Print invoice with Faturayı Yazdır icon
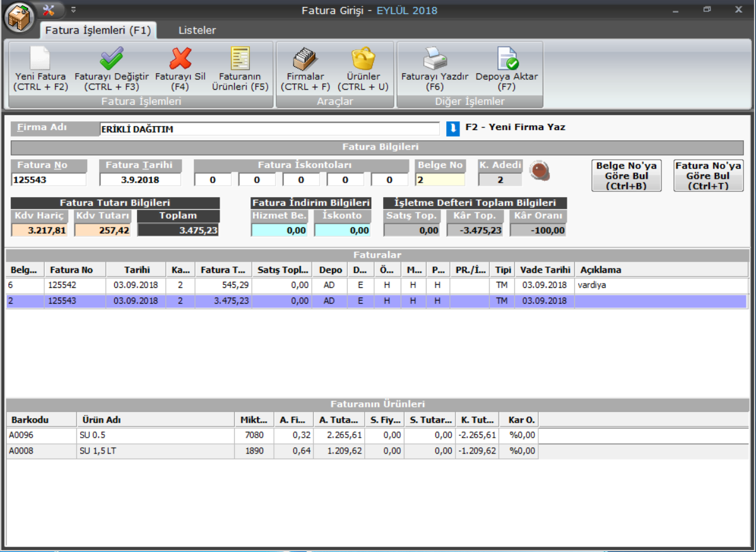 pos(435,59)
